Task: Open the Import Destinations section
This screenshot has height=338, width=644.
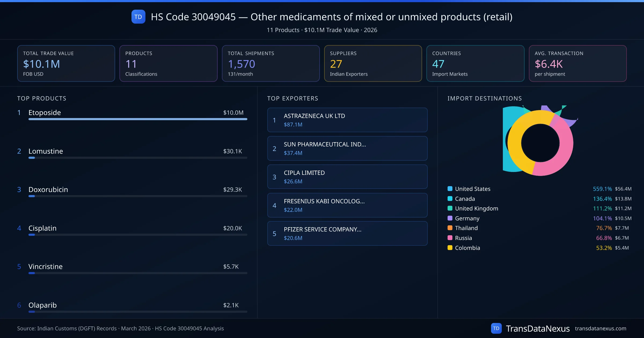Action: [485, 98]
